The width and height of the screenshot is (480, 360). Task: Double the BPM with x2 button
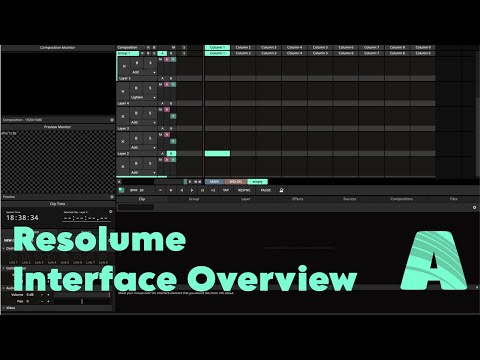point(213,190)
